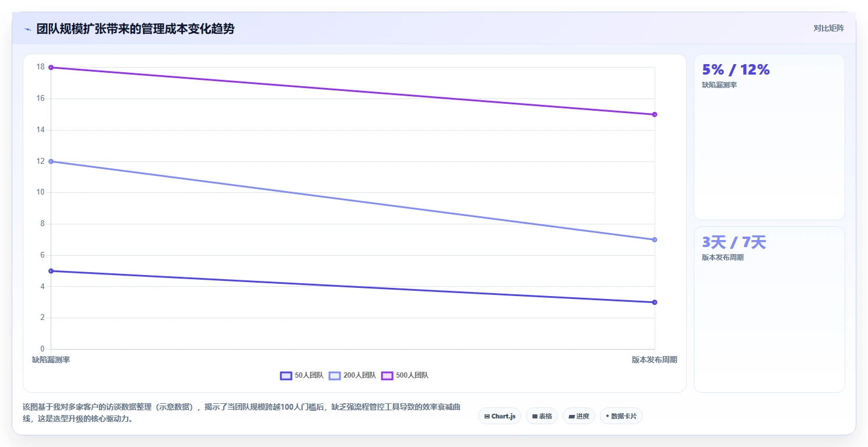Click the 缺陷漏测率 caption in stat card
Viewport: 868px width, 447px height.
[x=719, y=85]
